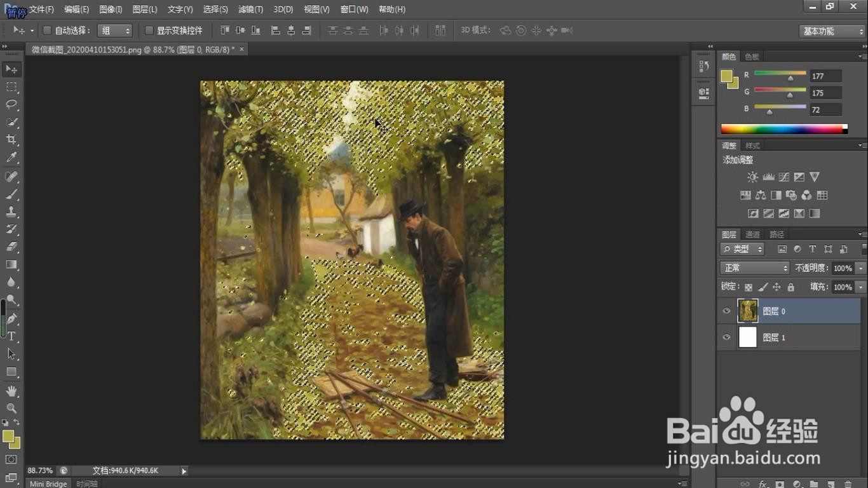Select the Zoom tool in the toolbox

(x=11, y=409)
